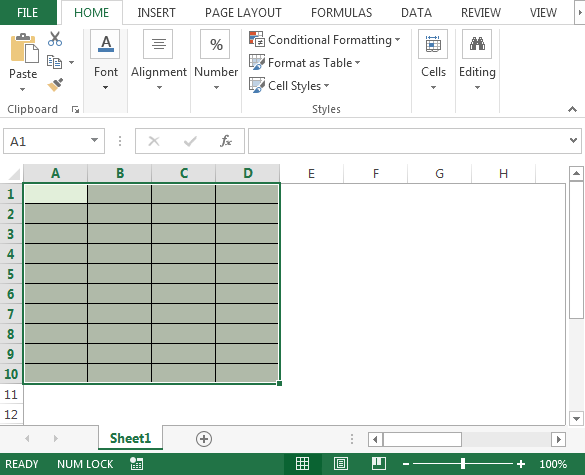Click the Format as Table icon
The image size is (585, 475).
(x=257, y=62)
